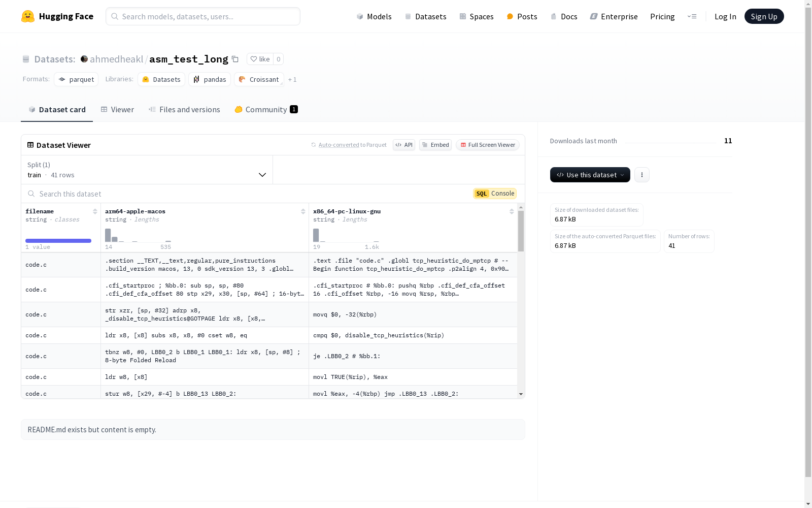Click the Auto-converted link

[339, 145]
